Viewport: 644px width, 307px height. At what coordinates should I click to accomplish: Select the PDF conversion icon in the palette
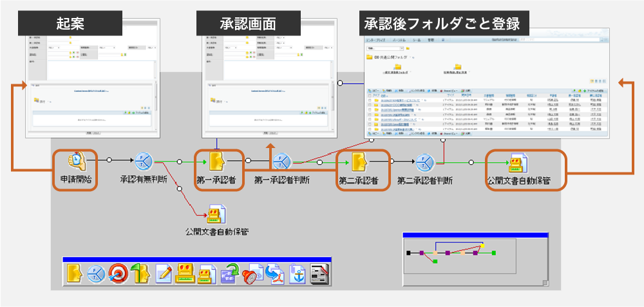tap(275, 274)
